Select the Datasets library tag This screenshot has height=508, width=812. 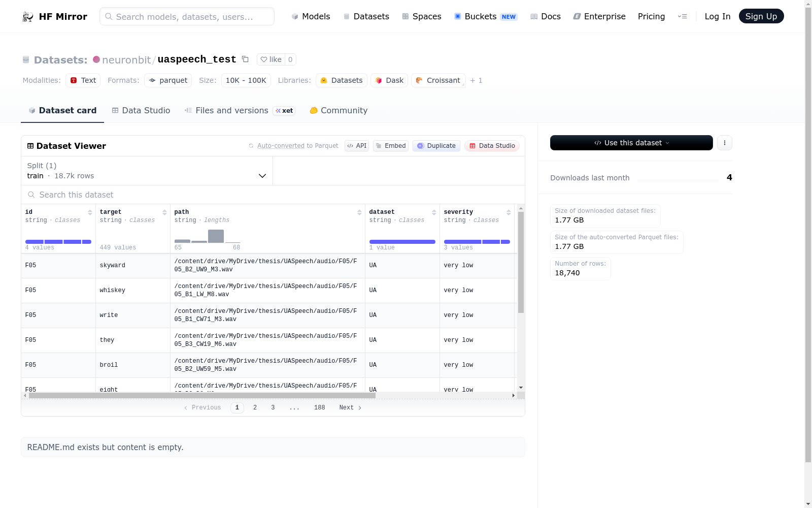pos(342,80)
